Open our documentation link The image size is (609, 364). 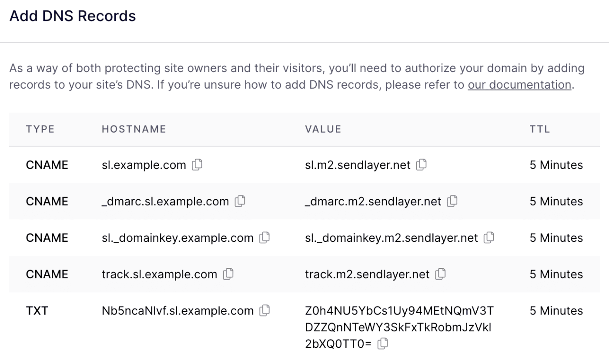pos(519,85)
